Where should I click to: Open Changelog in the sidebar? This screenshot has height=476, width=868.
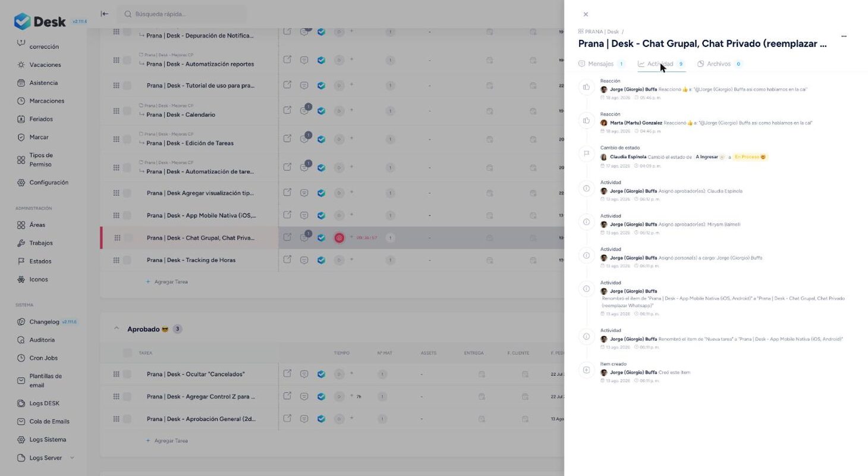click(x=45, y=322)
